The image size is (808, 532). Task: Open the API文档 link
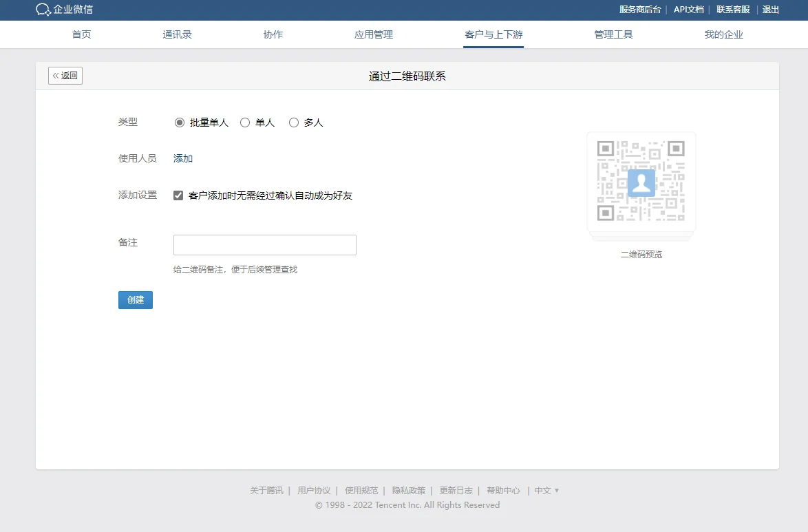point(688,9)
